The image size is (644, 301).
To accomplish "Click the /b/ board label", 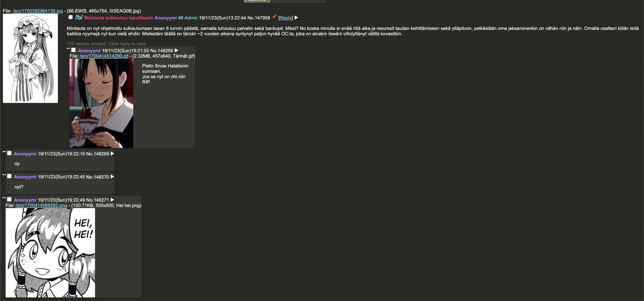I will tap(79, 17).
